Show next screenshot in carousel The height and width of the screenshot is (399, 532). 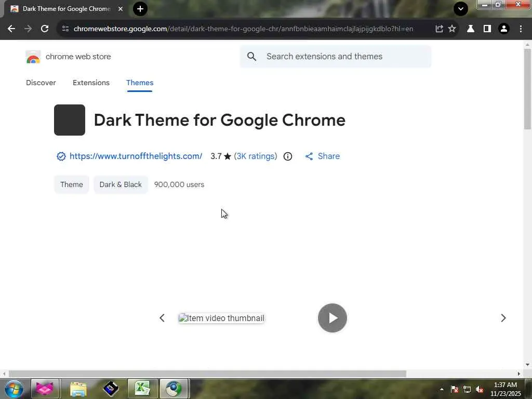(x=503, y=318)
